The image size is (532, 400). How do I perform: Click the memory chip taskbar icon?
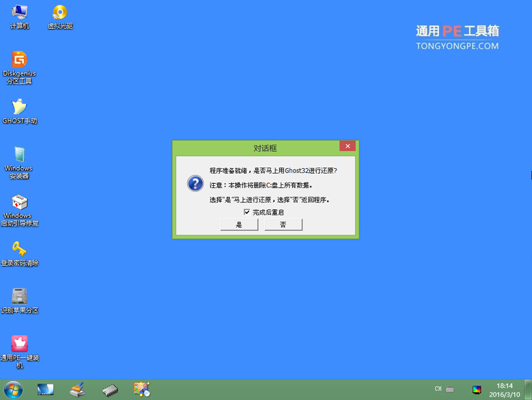[x=110, y=390]
